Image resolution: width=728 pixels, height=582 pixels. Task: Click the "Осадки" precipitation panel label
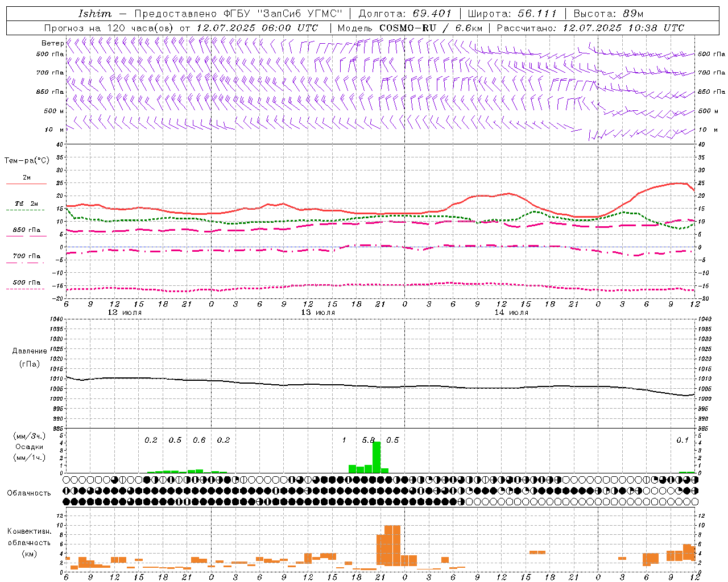[x=30, y=447]
